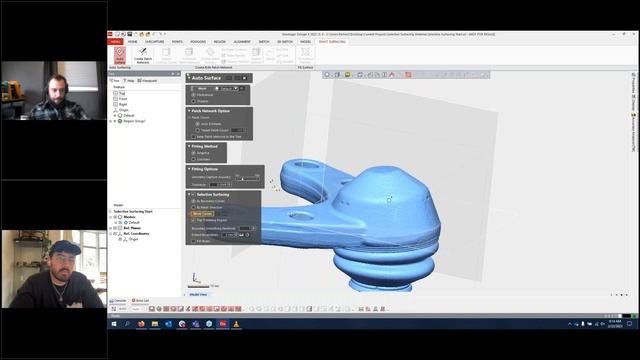The image size is (640, 360).
Task: Toggle Fill Holes checkbox
Action: click(193, 241)
